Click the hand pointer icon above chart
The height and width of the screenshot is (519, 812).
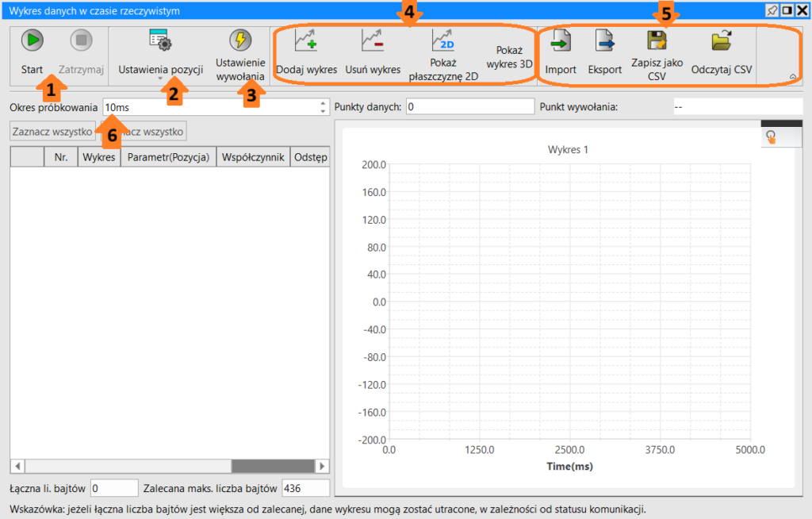coord(771,137)
